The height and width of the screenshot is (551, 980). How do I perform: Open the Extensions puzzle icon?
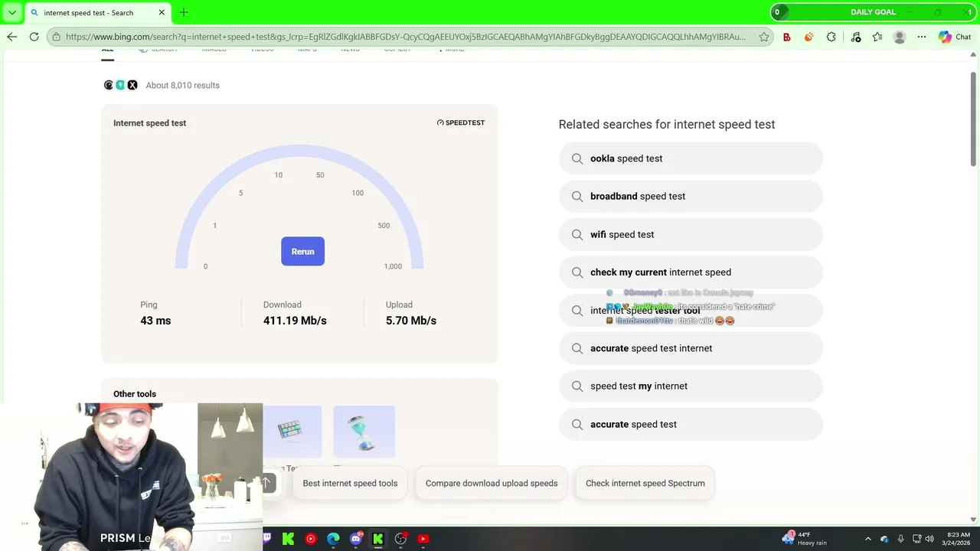[x=831, y=37]
